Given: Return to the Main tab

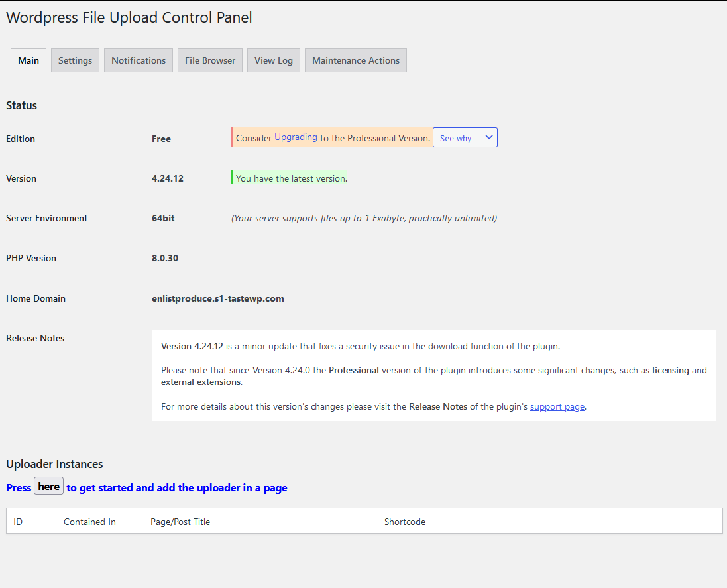Looking at the screenshot, I should (28, 60).
